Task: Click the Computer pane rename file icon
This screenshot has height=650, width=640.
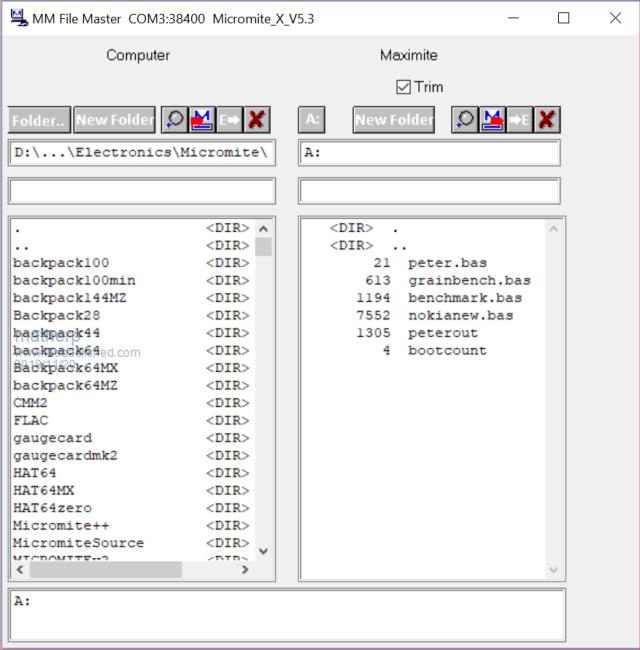Action: (x=201, y=120)
